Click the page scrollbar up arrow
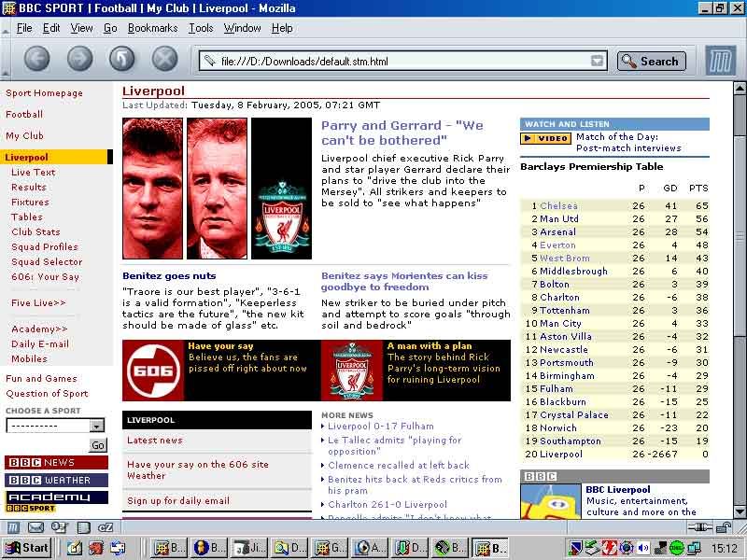Viewport: 747px width, 560px height. (x=740, y=88)
